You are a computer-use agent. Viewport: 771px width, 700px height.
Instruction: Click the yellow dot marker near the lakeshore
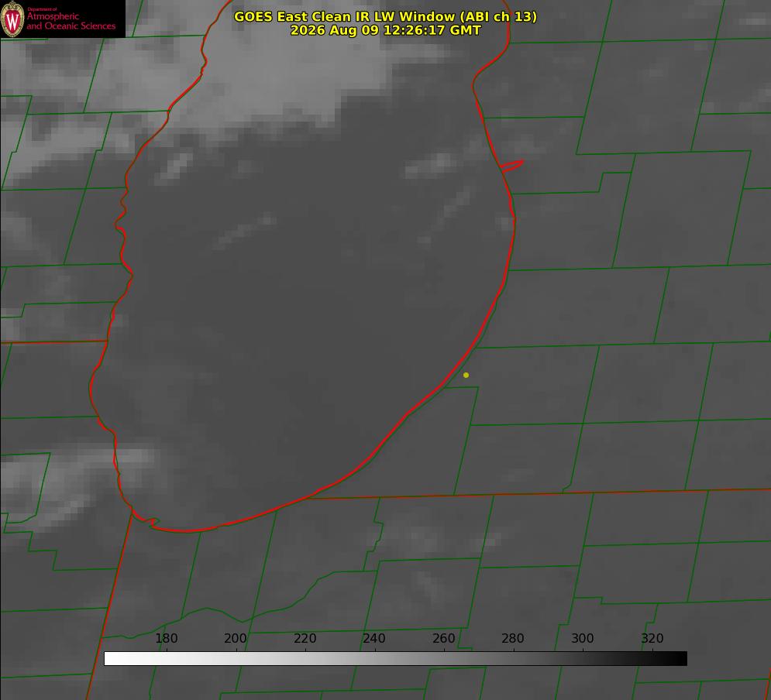coord(466,375)
